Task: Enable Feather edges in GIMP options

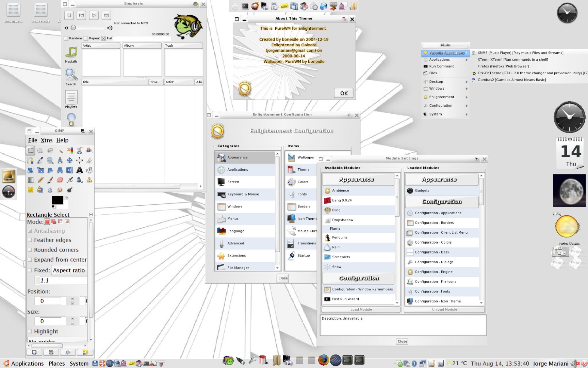Action: click(30, 240)
